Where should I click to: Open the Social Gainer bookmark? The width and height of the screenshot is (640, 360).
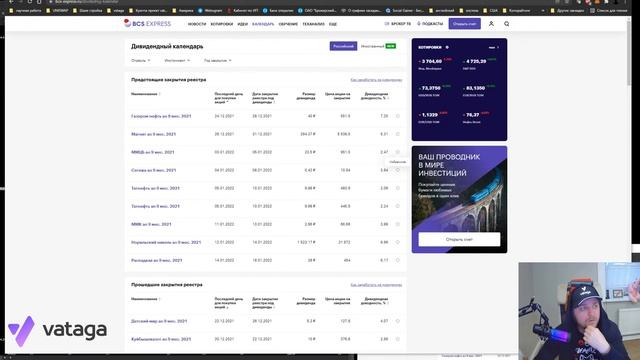coord(404,11)
